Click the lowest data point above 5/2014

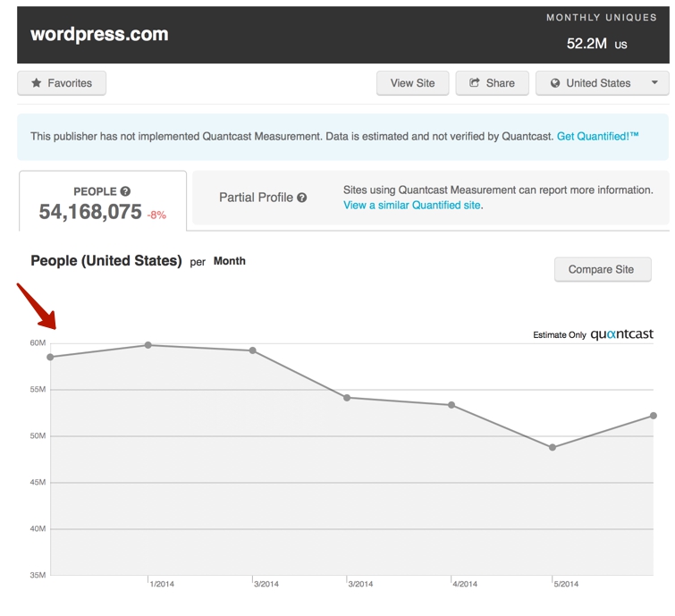click(x=553, y=448)
